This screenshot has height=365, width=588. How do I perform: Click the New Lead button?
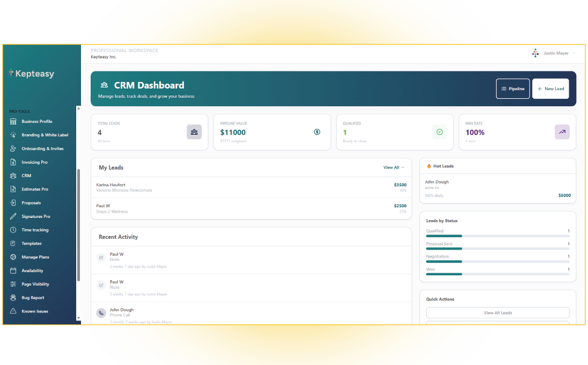pyautogui.click(x=550, y=89)
